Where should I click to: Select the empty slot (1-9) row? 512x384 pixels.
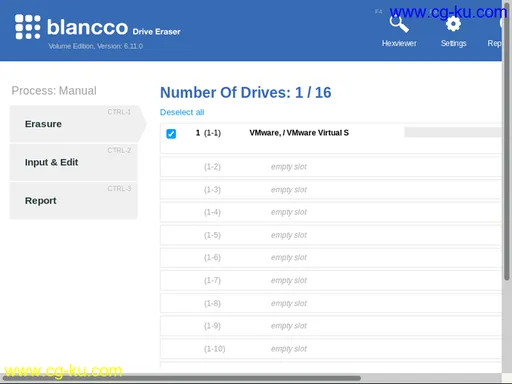click(x=331, y=326)
